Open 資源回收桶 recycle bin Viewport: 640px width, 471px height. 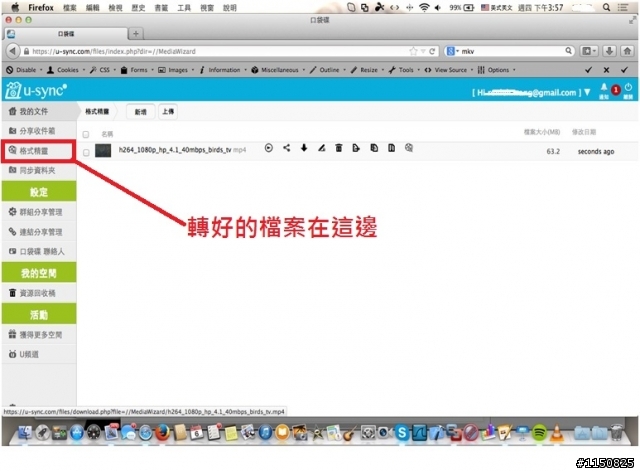(x=39, y=293)
